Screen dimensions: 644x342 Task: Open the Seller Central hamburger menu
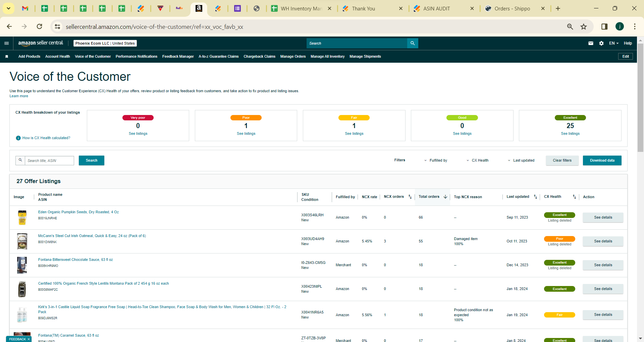[6, 43]
